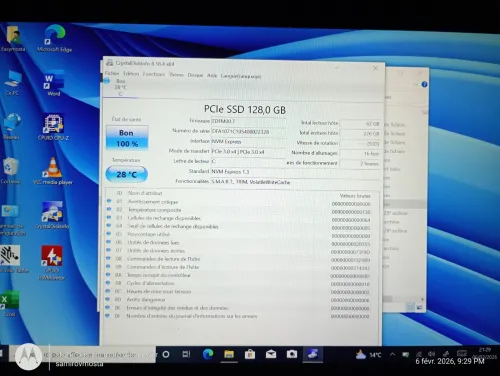
Task: Click the Nombre d'allumages value field
Action: pyautogui.click(x=360, y=154)
